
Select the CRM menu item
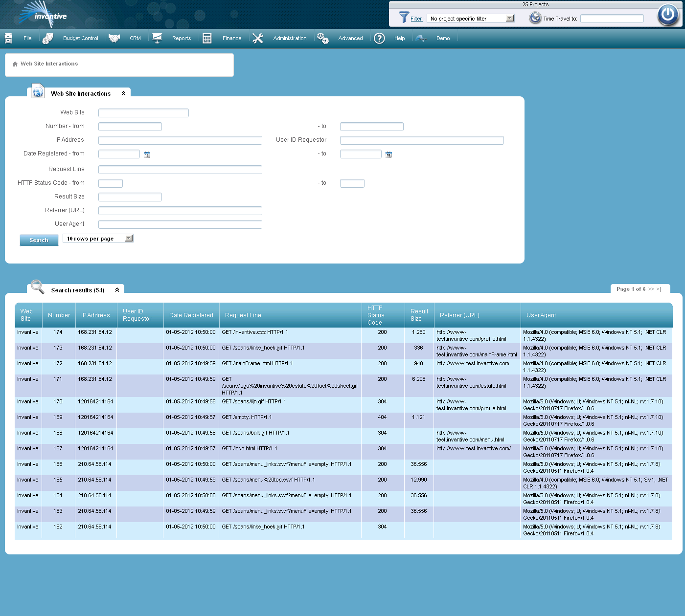135,38
